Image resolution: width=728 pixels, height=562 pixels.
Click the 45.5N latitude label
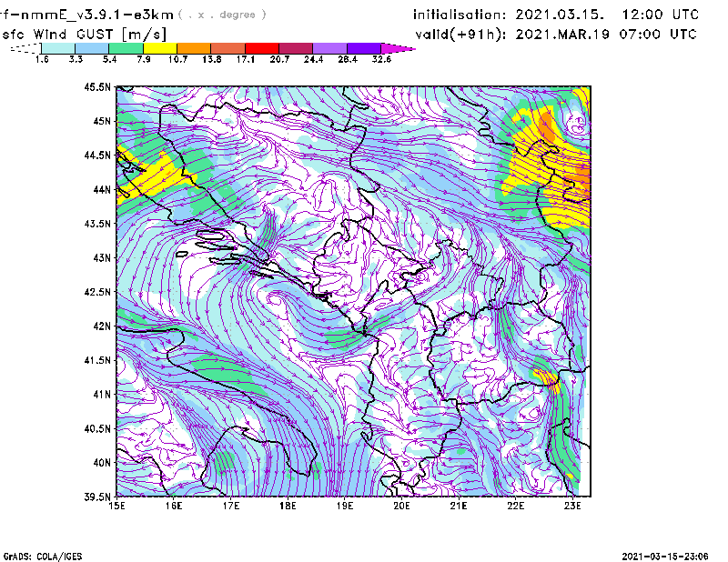(x=97, y=86)
